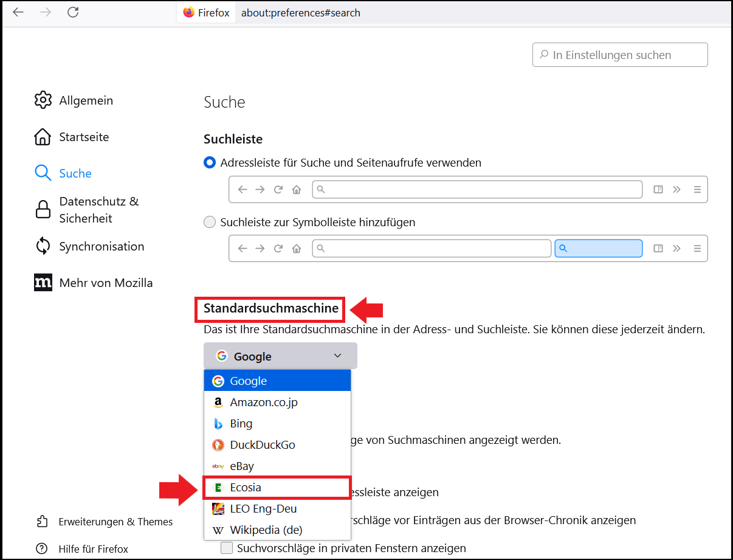Open the Synchronisation settings category

point(102,246)
